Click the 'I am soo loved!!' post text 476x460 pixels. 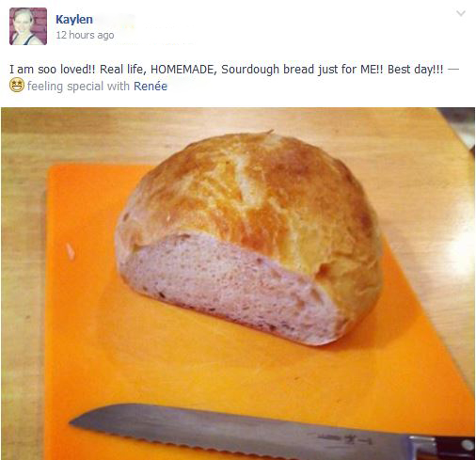pos(52,70)
